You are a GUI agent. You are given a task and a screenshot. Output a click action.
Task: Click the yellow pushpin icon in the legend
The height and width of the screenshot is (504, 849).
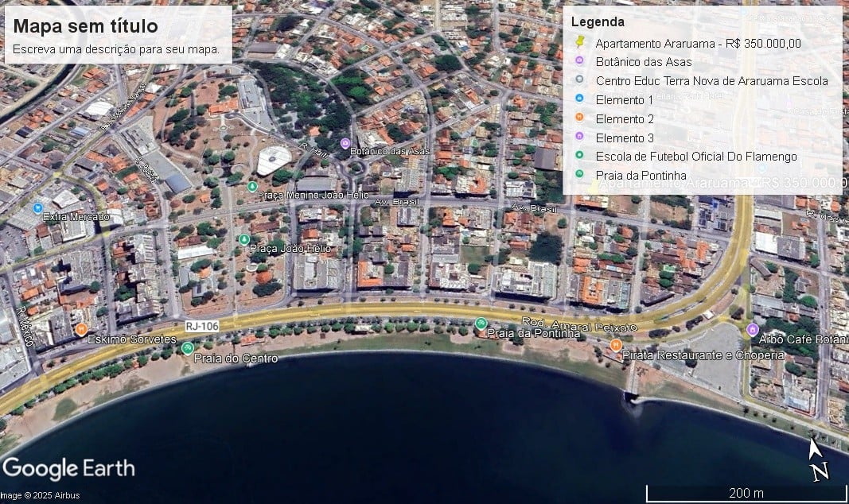(580, 42)
